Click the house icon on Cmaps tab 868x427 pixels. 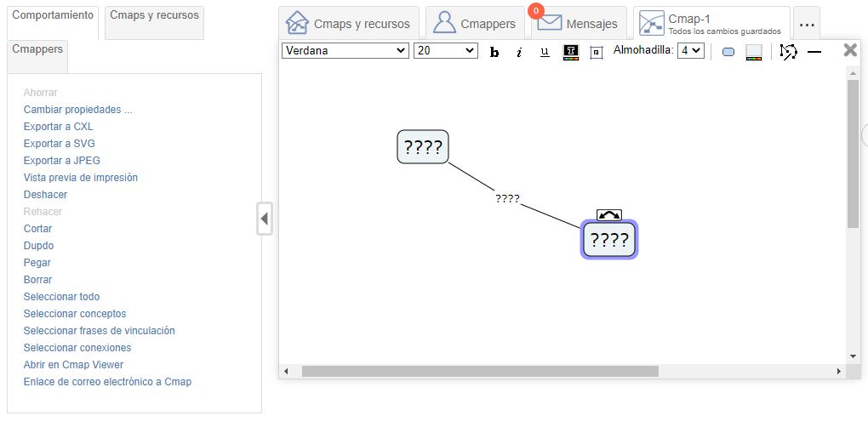(x=297, y=23)
